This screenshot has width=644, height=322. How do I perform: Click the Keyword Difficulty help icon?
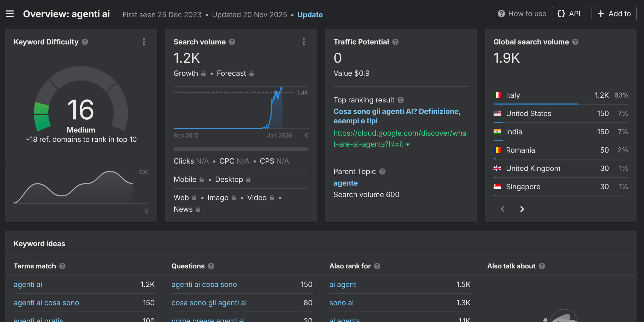coord(85,42)
